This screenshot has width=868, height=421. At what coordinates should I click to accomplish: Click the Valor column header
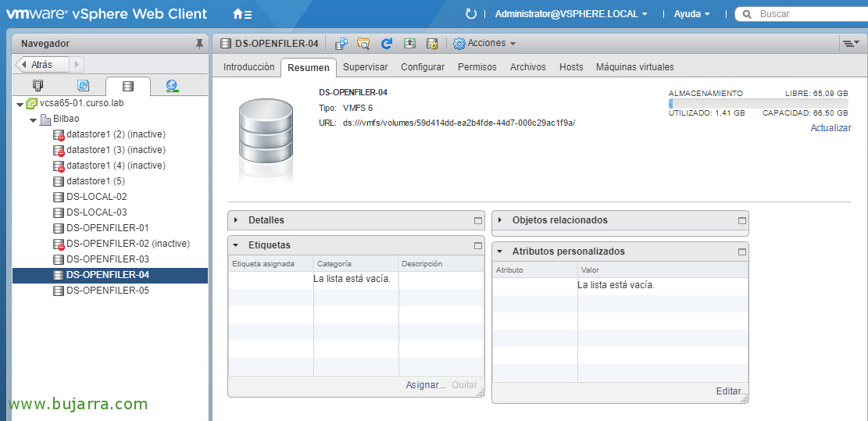tap(663, 270)
